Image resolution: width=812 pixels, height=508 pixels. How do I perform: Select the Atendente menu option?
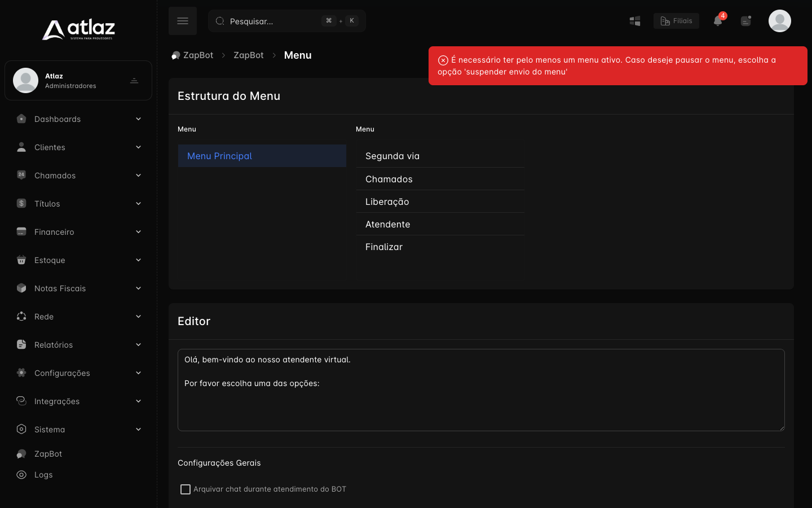[440, 224]
